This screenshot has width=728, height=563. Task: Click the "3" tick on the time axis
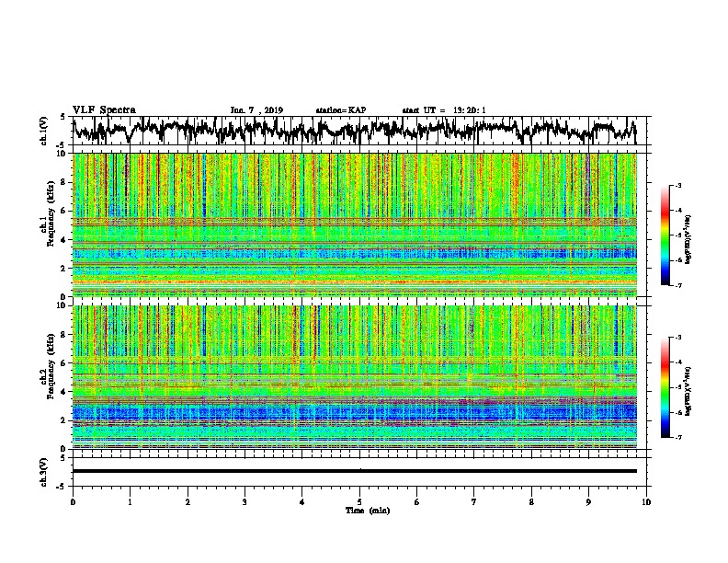pos(245,502)
